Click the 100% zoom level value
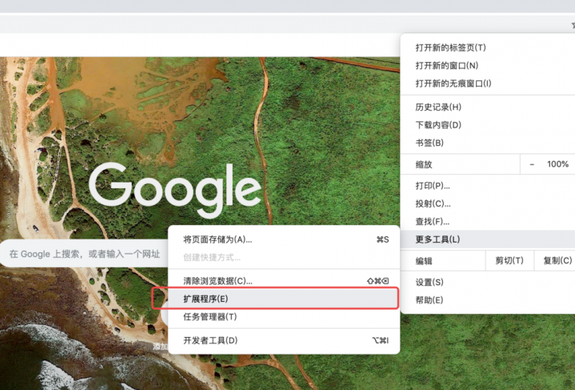The width and height of the screenshot is (577, 390). [557, 164]
